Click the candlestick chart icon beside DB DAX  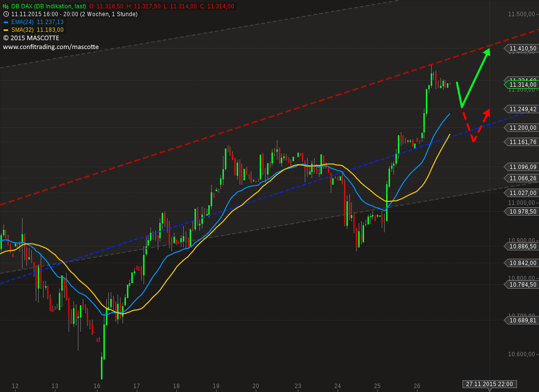tap(6, 6)
